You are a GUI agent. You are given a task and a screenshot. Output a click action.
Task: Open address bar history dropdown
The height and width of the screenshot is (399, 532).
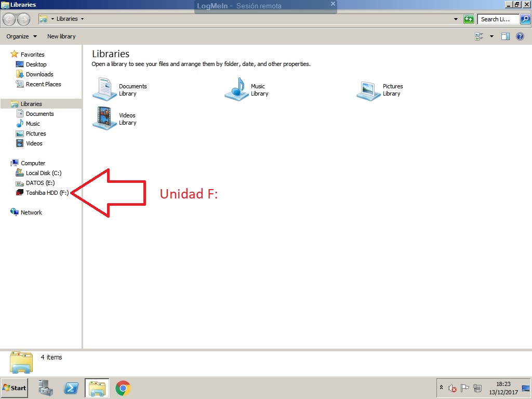coord(456,19)
